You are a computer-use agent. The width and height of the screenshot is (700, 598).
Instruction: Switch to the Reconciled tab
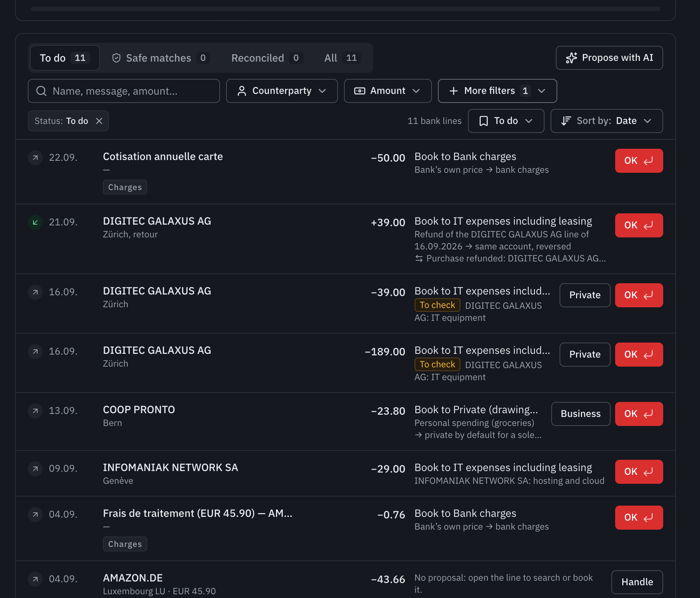coord(267,58)
